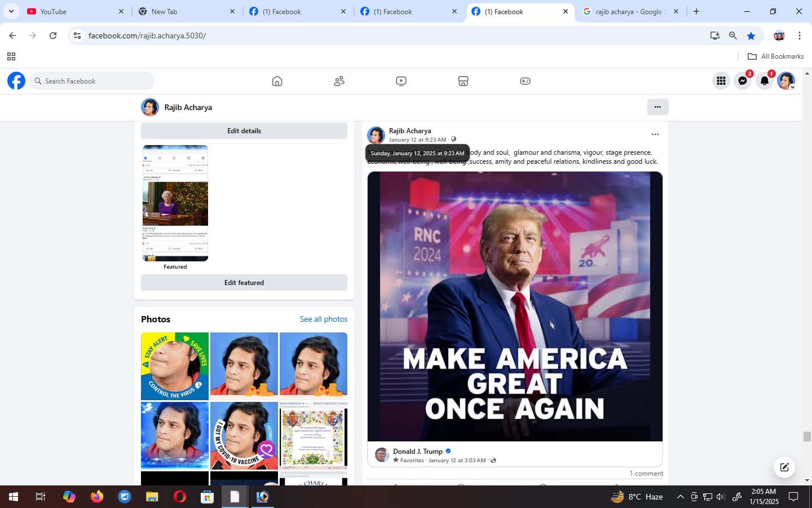The image size is (812, 508).
Task: Open Donald J. Trump page link
Action: pyautogui.click(x=418, y=451)
